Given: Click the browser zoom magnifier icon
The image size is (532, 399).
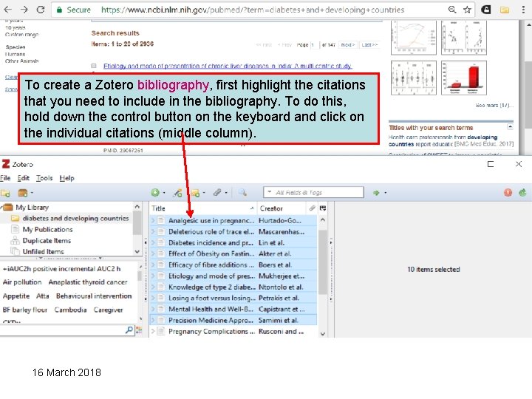Looking at the screenshot, I should [x=452, y=10].
